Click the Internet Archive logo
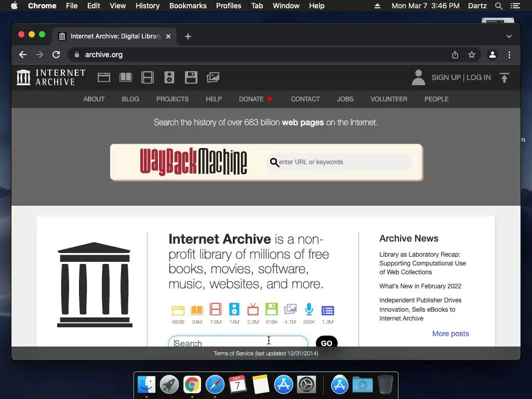The height and width of the screenshot is (399, 532). 51,77
